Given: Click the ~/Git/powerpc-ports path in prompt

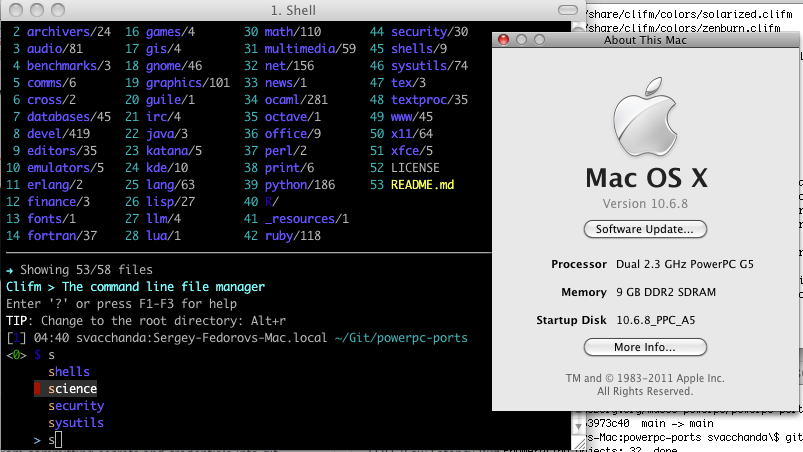Looking at the screenshot, I should tap(401, 338).
